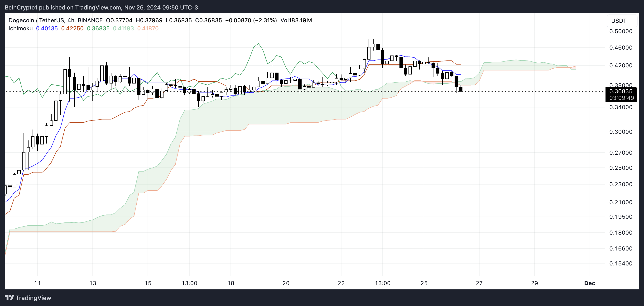The image size is (644, 306).
Task: Click the Dogecoin / TetherUS symbol title
Action: click(36, 20)
